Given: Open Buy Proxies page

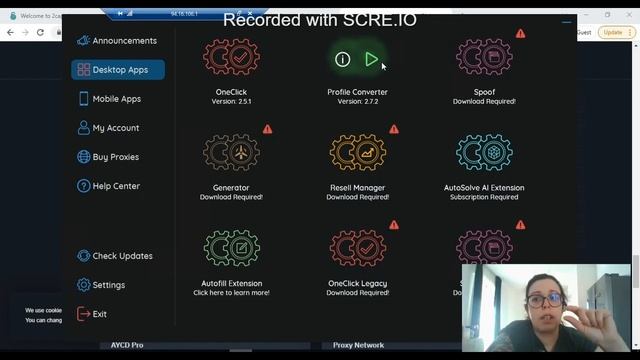Looking at the screenshot, I should (x=108, y=157).
